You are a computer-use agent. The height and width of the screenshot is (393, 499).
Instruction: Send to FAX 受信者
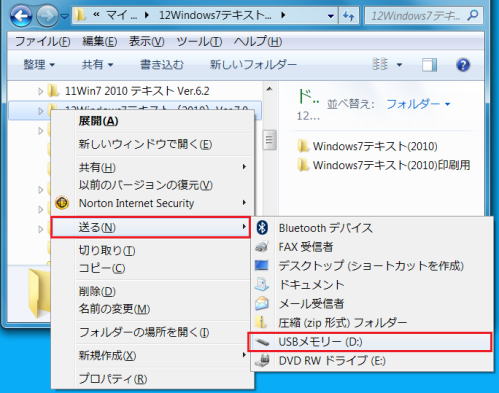pyautogui.click(x=372, y=247)
